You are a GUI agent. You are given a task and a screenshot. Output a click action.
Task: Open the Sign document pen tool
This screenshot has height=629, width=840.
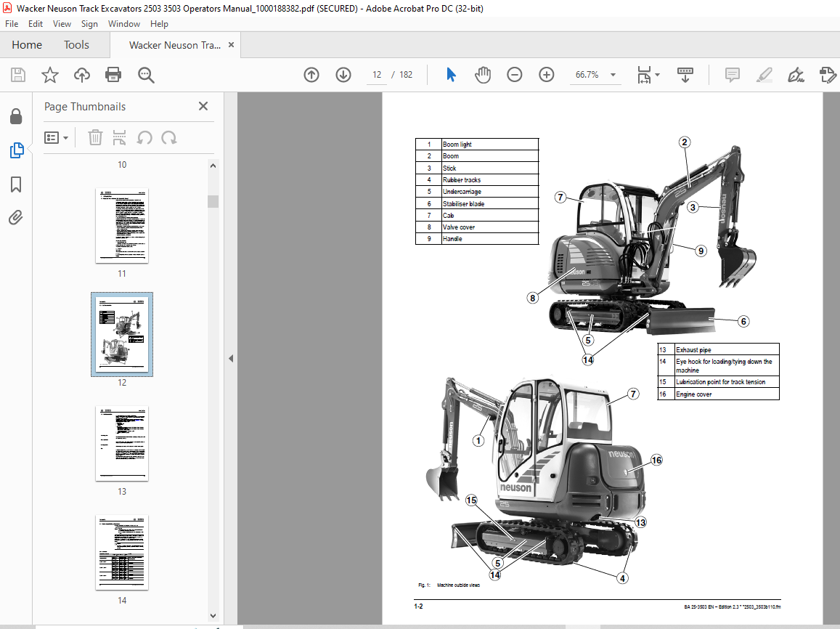tap(796, 75)
